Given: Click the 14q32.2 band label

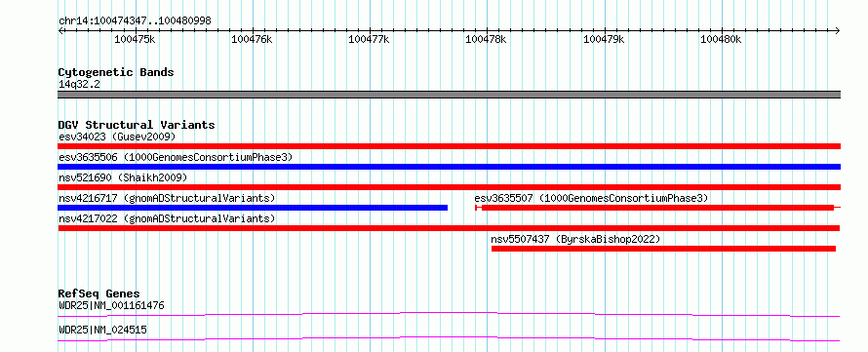Looking at the screenshot, I should 79,85.
